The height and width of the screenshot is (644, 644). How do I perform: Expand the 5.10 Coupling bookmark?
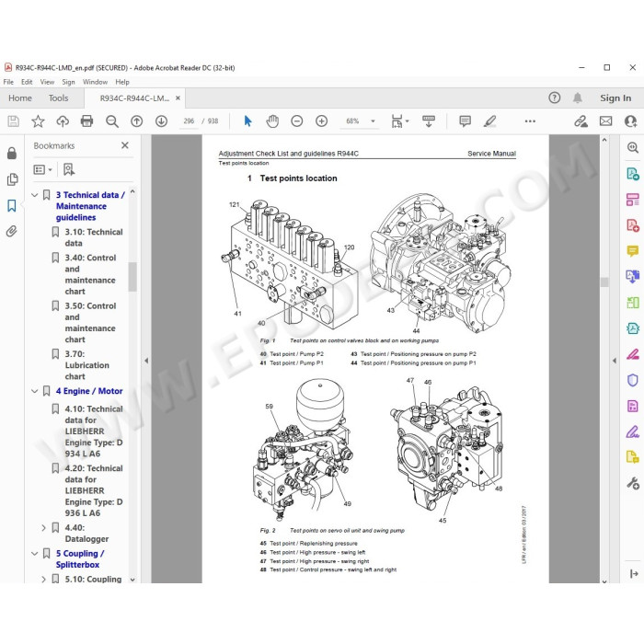[43, 579]
